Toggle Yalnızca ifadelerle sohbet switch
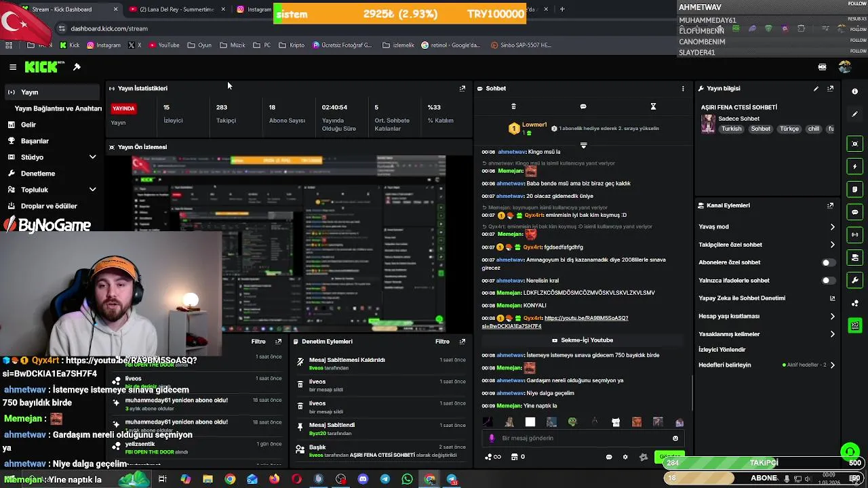Viewport: 868px width, 488px height. pyautogui.click(x=829, y=280)
